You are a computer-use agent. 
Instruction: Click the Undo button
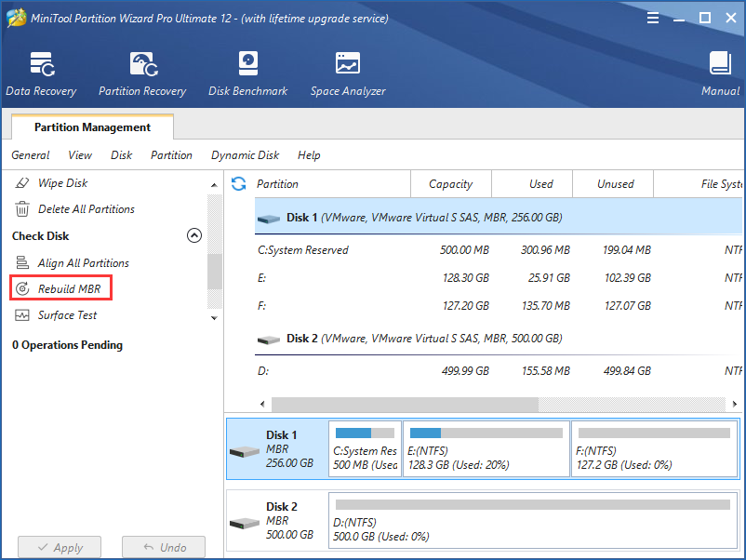pyautogui.click(x=164, y=547)
